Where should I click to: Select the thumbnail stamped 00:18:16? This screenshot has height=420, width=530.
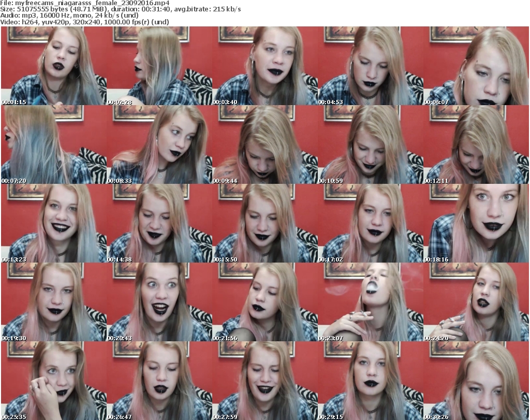coord(476,223)
